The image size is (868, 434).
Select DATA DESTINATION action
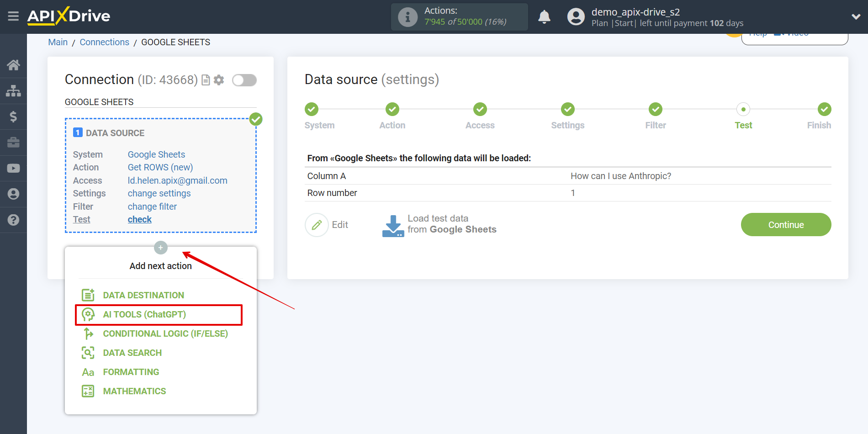[x=143, y=295]
